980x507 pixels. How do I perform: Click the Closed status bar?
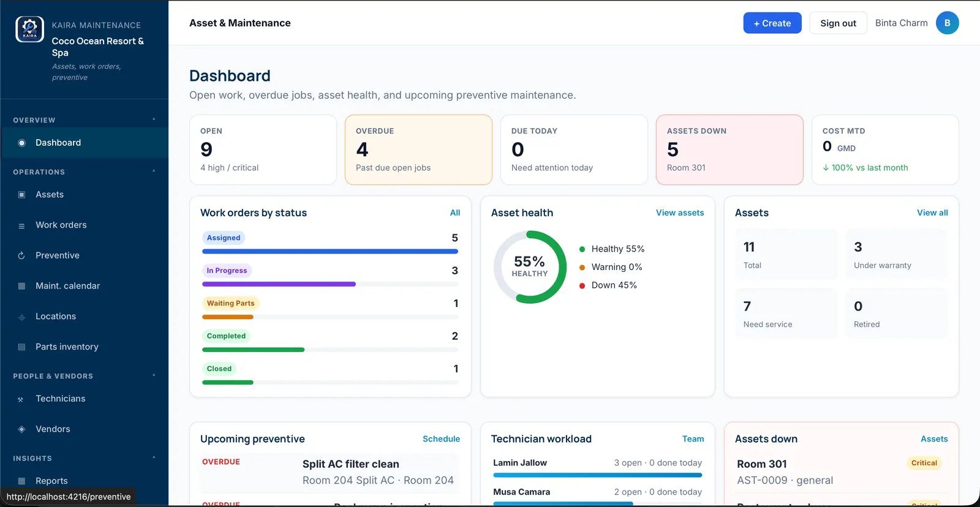[x=330, y=383]
